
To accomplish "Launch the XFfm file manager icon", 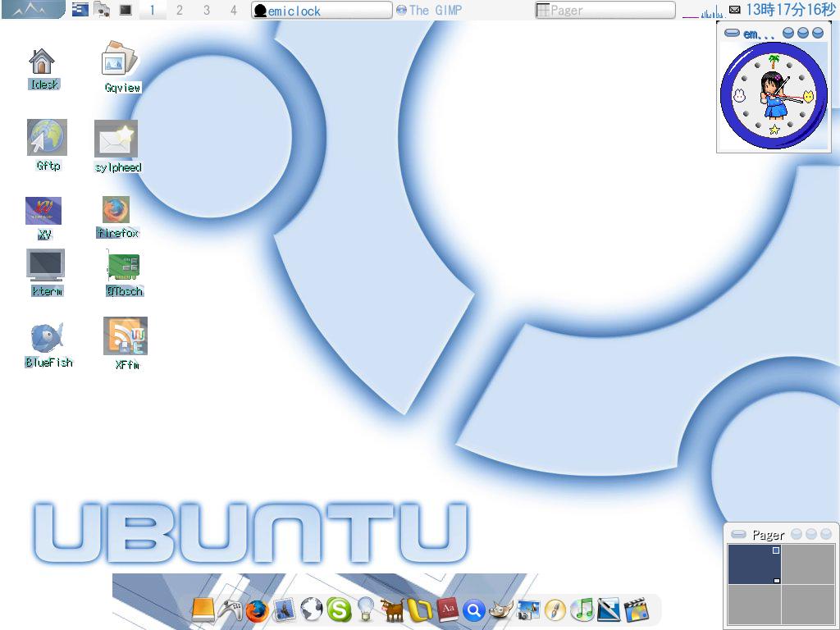I will coord(125,336).
